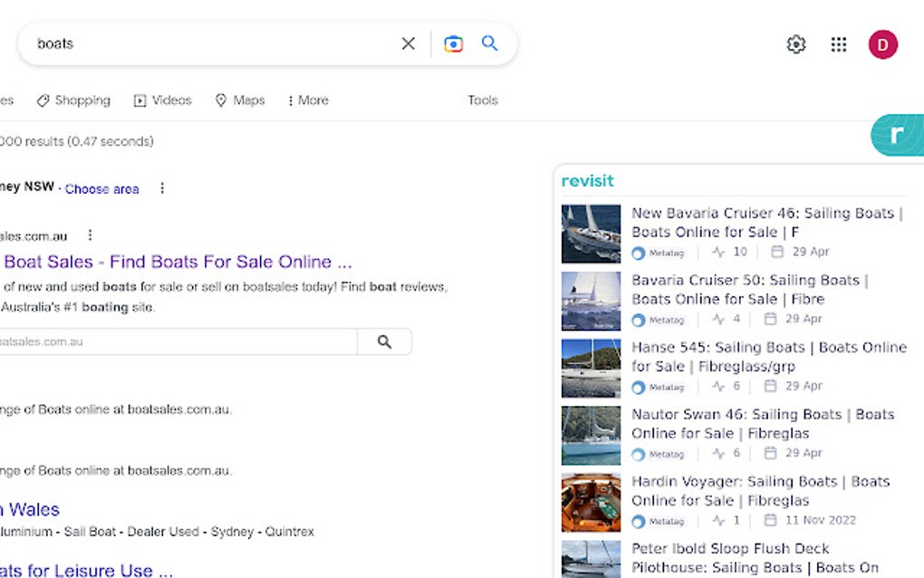Open the three-dot menu beside boatsales.com.au
924x578 pixels.
click(90, 235)
